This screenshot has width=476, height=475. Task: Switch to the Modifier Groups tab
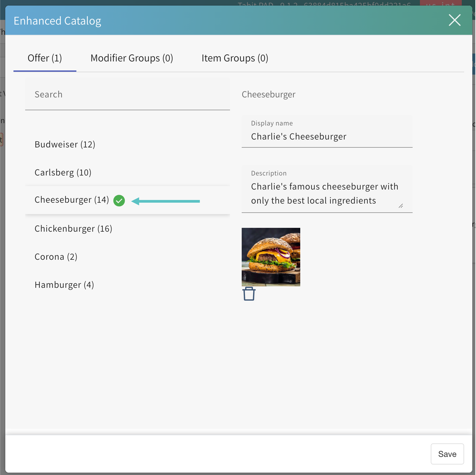click(132, 58)
